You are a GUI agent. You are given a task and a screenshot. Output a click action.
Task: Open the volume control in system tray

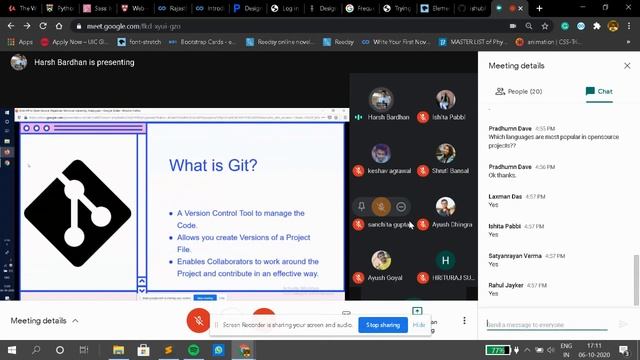click(x=551, y=350)
